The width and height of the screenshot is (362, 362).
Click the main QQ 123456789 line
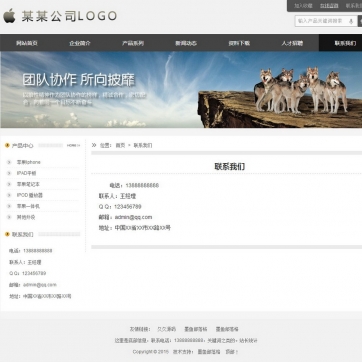pyautogui.click(x=120, y=207)
